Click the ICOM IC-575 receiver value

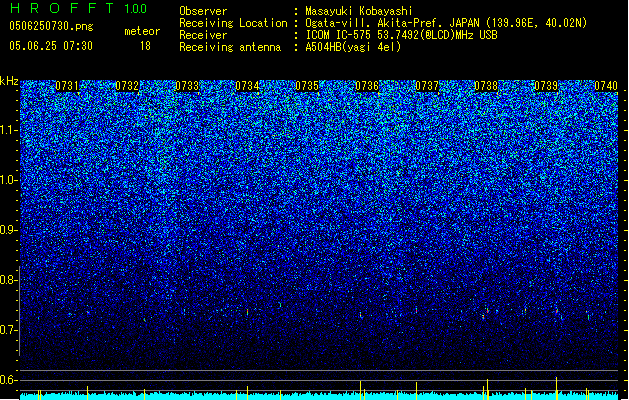coord(402,35)
